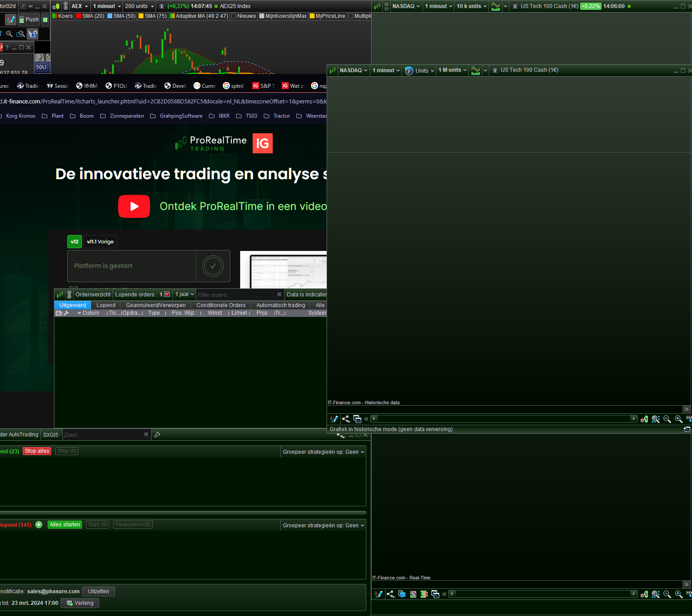Screen dimensions: 692x616
Task: Click the Push button
Action: click(29, 20)
